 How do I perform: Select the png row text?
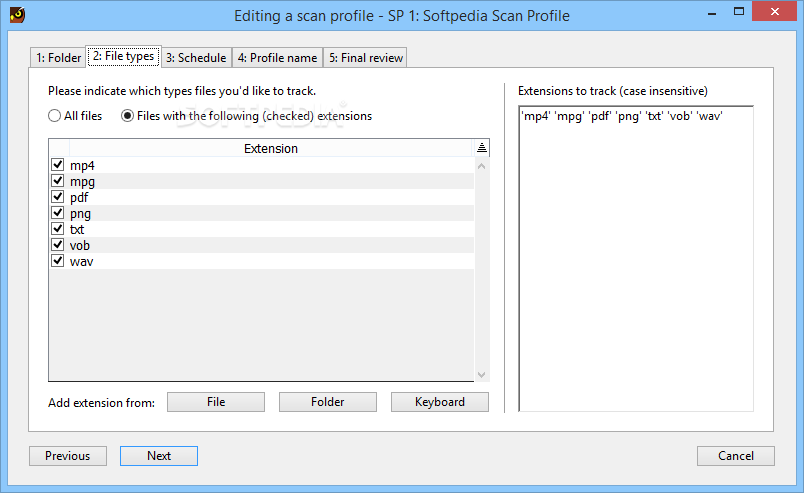click(81, 213)
